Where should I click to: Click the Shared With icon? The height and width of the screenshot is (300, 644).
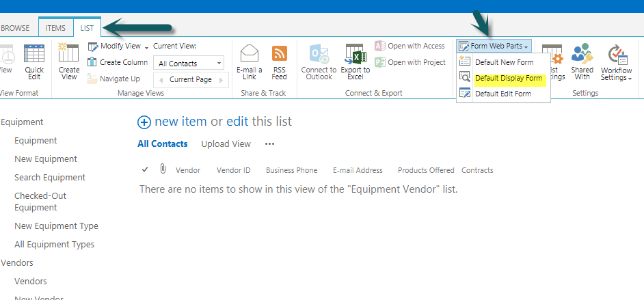(582, 55)
